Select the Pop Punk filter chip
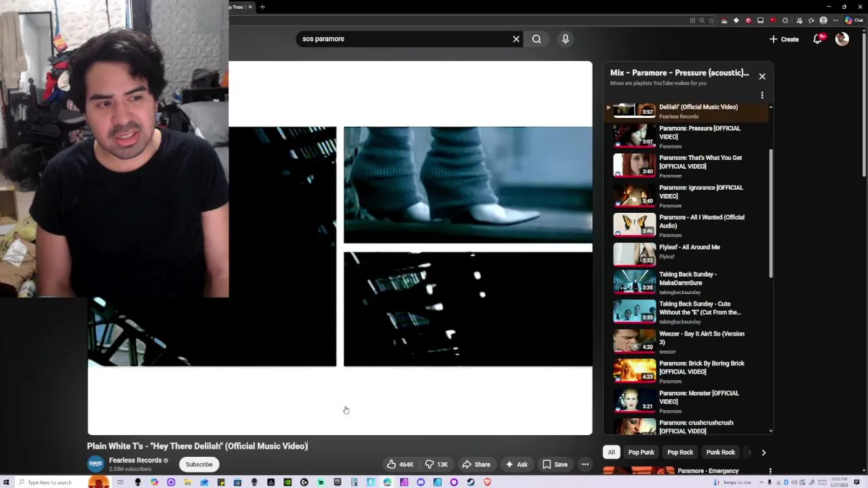868x488 pixels. (x=641, y=452)
